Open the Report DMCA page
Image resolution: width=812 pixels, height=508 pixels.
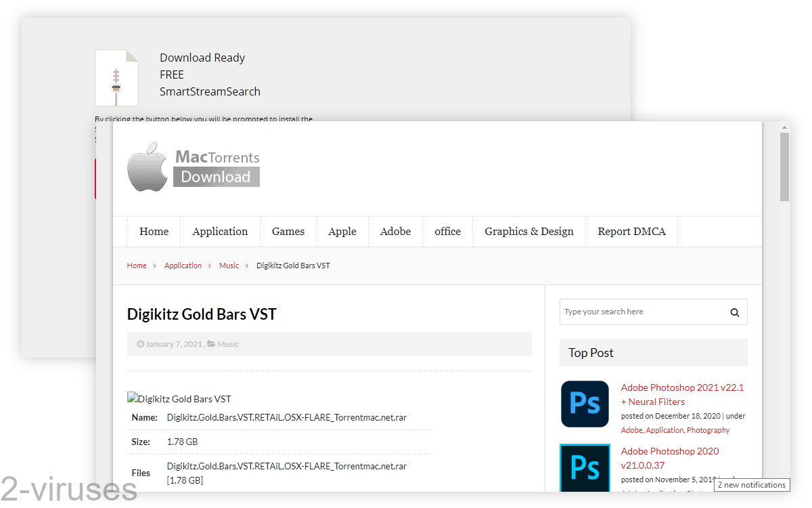[x=631, y=231]
